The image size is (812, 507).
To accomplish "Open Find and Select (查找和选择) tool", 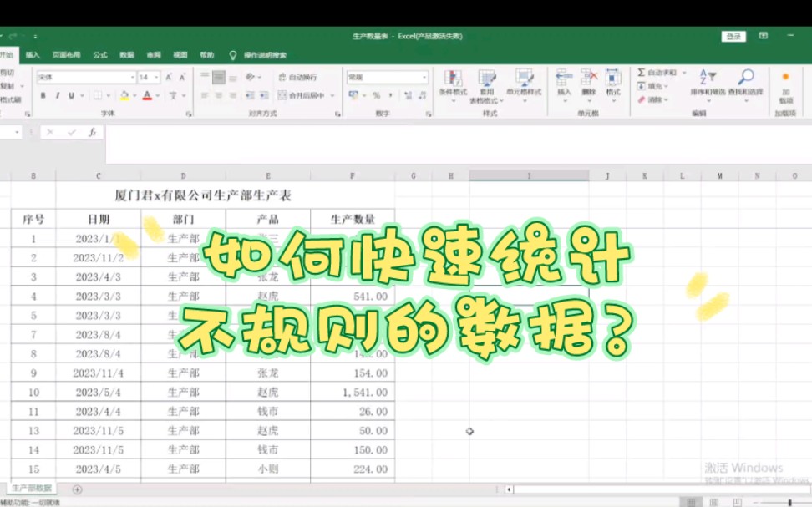I will (x=744, y=76).
